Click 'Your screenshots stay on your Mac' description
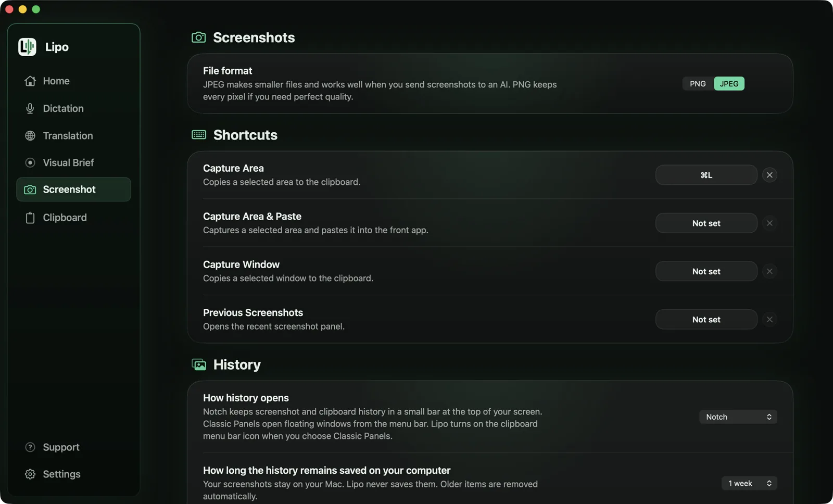833x504 pixels. coord(370,490)
